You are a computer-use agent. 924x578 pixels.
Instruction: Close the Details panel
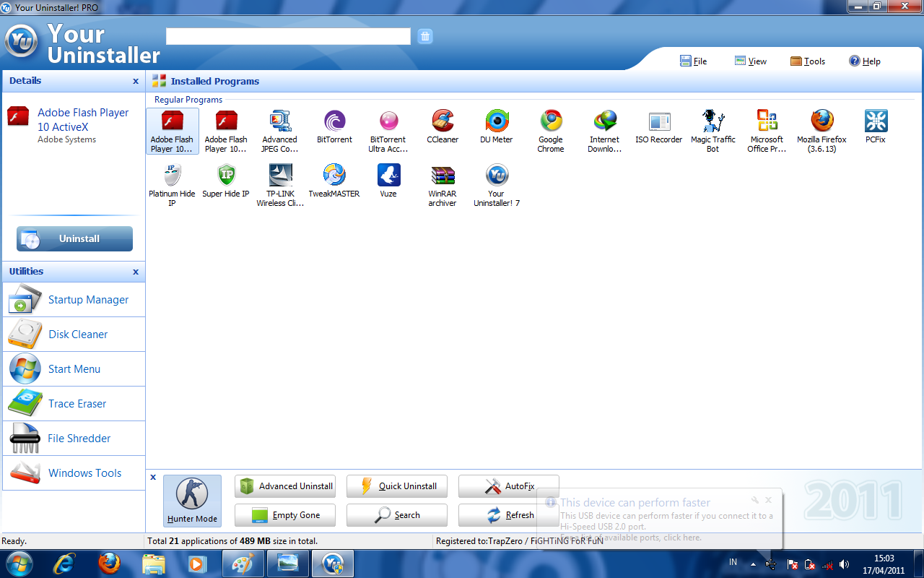click(x=136, y=81)
